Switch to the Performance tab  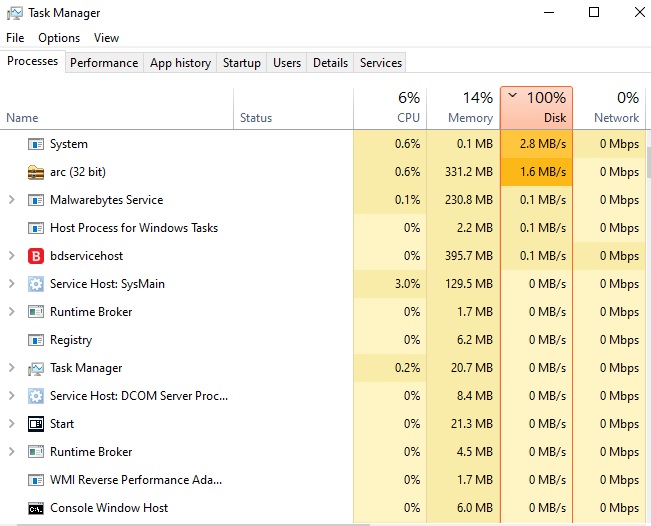pyautogui.click(x=104, y=63)
